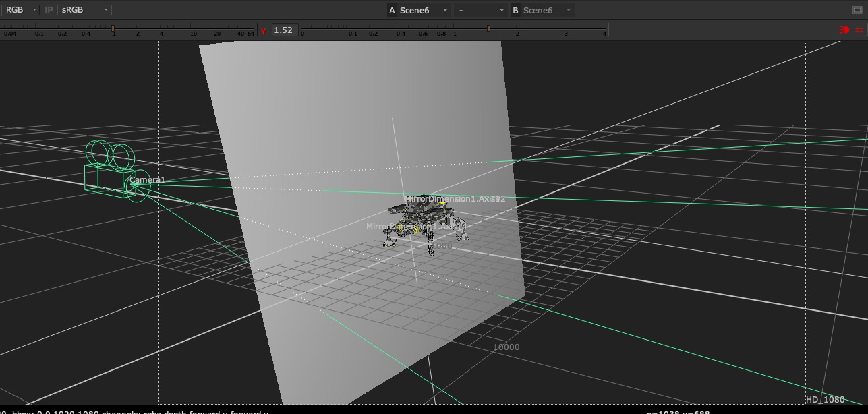Click the A input label
The height and width of the screenshot is (414, 868).
pos(392,10)
